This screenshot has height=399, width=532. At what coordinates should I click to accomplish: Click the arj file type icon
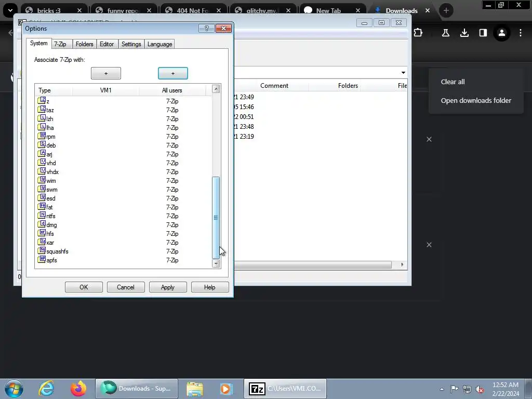point(42,154)
